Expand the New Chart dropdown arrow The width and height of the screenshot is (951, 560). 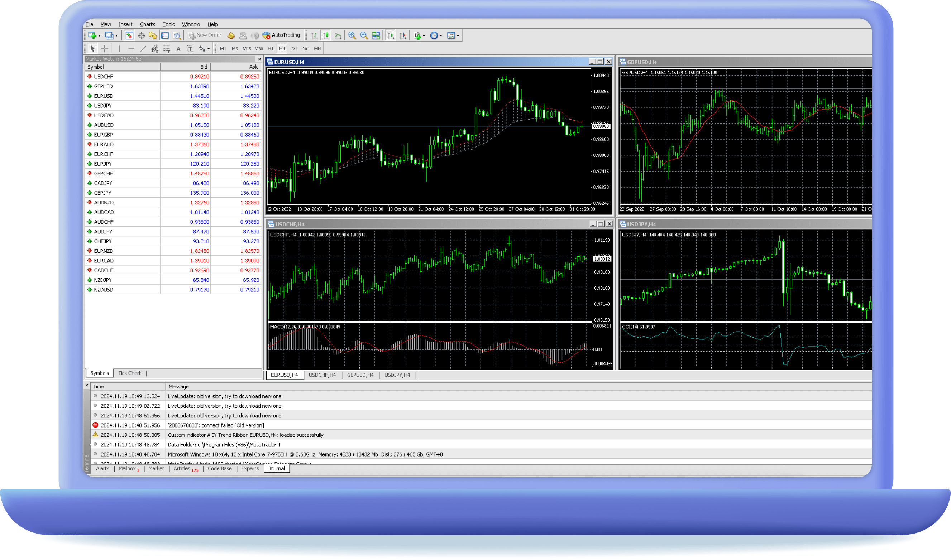pyautogui.click(x=99, y=36)
